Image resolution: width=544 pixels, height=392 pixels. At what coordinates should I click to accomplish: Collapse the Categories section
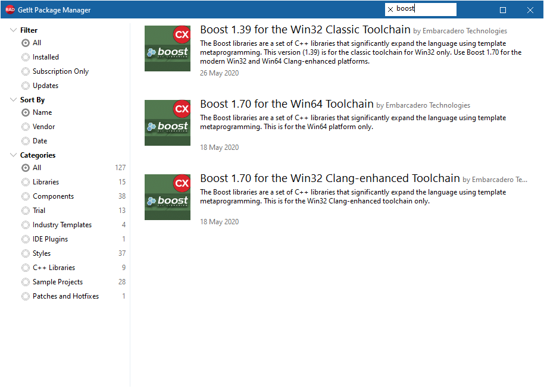pyautogui.click(x=13, y=155)
